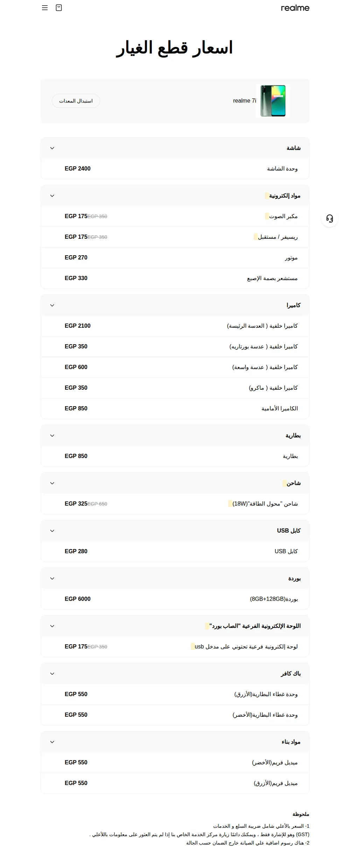
Task: Select the مستشعر بصمة الإصبع row
Action: point(175,278)
